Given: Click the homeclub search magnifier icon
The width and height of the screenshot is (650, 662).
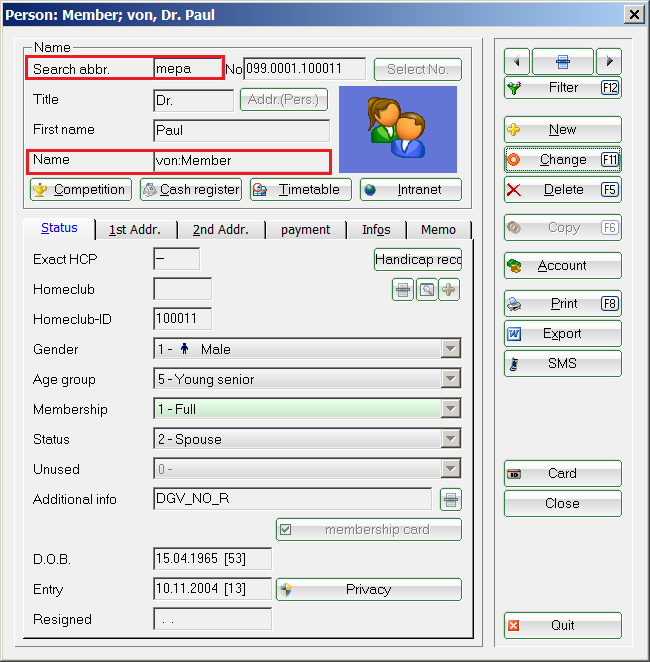Looking at the screenshot, I should 427,290.
